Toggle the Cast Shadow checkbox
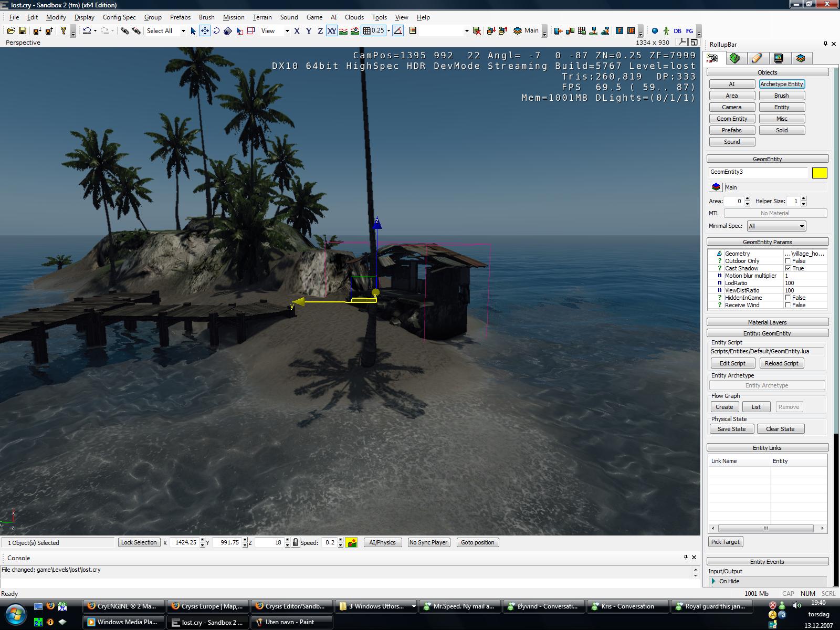 coord(787,268)
